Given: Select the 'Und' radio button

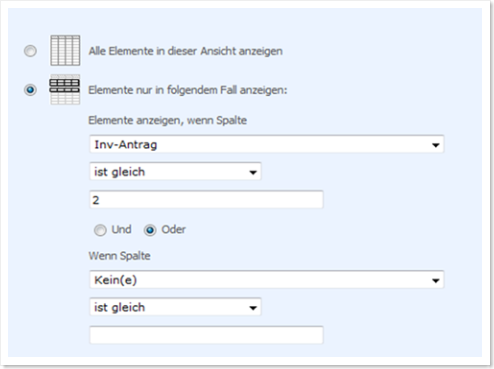Looking at the screenshot, I should (100, 230).
